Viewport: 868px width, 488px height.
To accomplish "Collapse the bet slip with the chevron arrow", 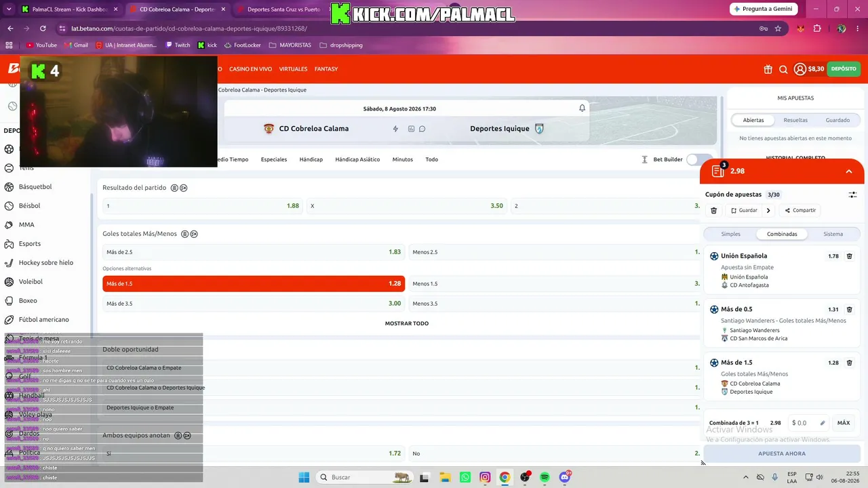I will pyautogui.click(x=848, y=171).
